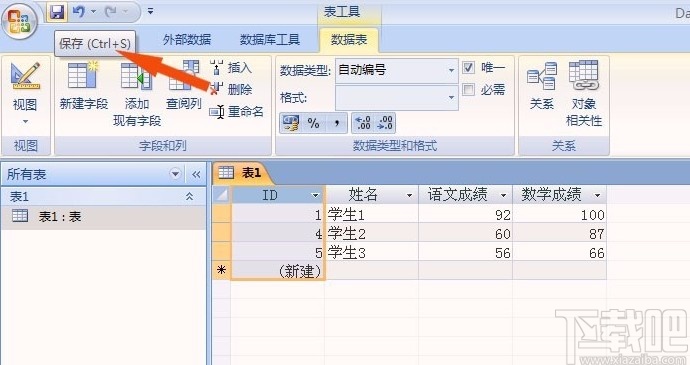Select new record row selector asterisk

tap(222, 270)
